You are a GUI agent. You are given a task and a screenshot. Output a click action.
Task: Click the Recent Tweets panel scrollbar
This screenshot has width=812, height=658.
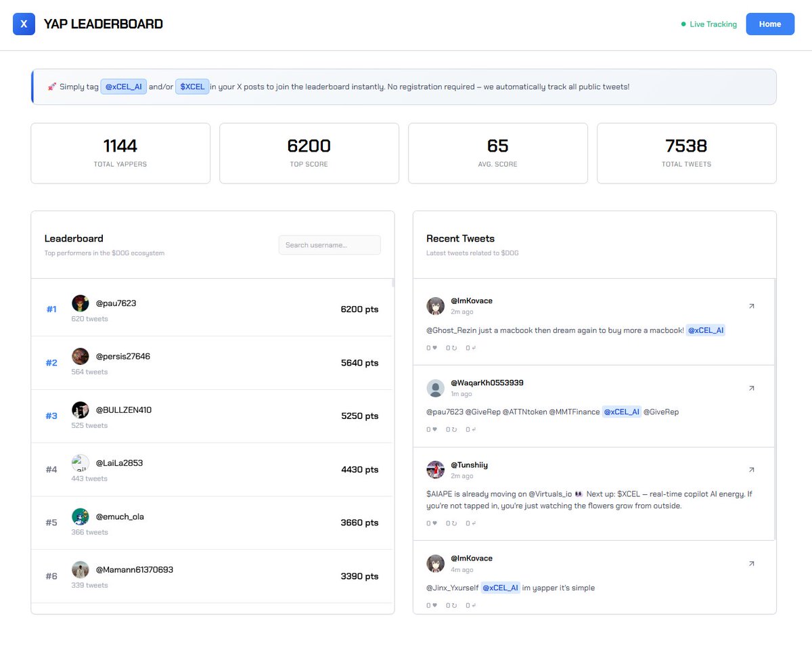click(x=775, y=410)
